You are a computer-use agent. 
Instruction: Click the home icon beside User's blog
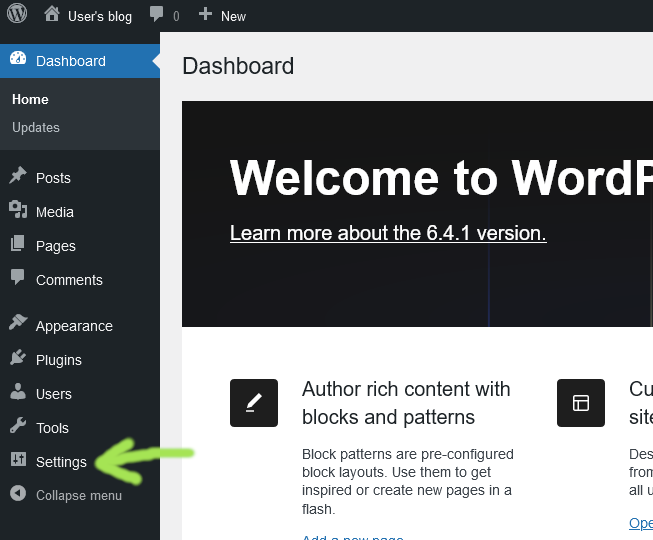point(52,14)
